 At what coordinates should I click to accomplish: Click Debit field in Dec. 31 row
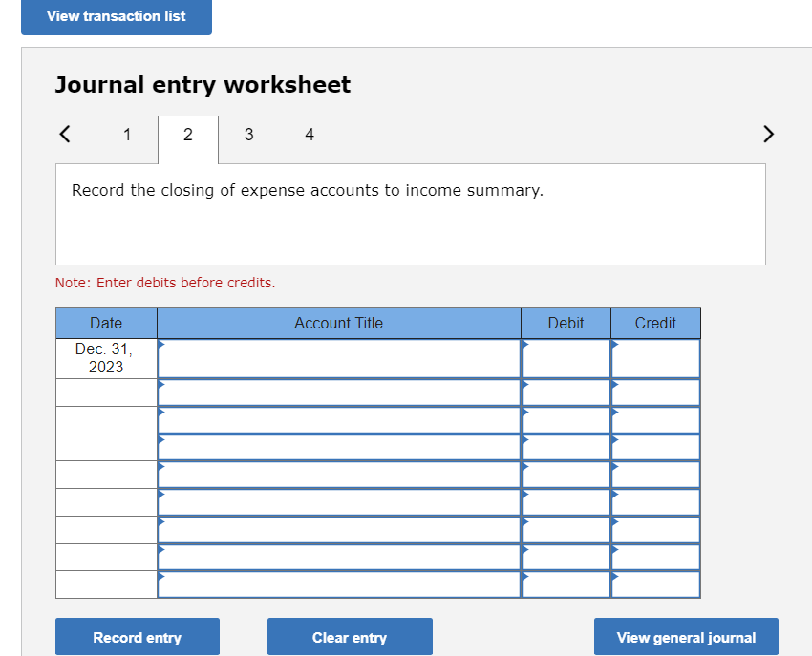[566, 358]
